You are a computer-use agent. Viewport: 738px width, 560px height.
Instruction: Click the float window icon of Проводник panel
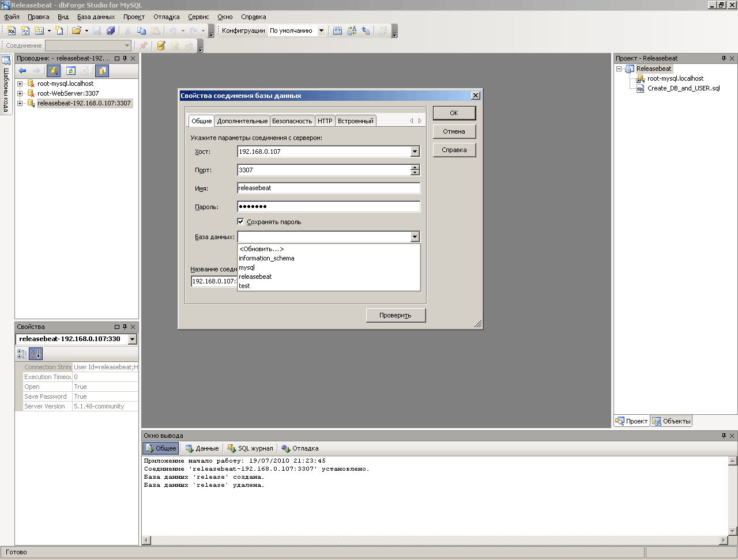click(117, 58)
